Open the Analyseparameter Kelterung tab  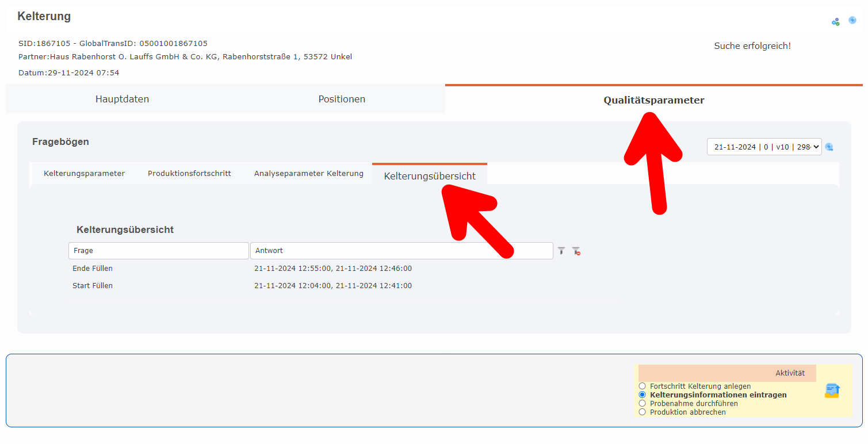click(309, 173)
